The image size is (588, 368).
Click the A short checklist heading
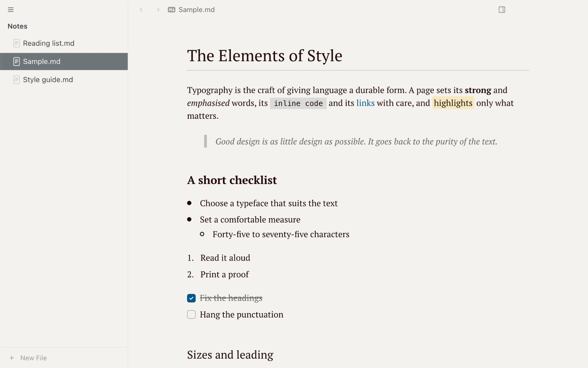[x=232, y=180]
